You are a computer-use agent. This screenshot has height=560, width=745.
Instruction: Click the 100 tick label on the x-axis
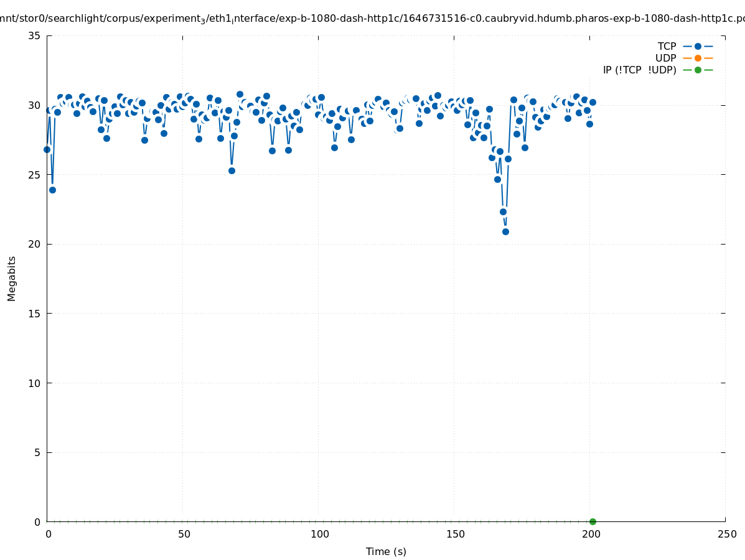tap(319, 534)
